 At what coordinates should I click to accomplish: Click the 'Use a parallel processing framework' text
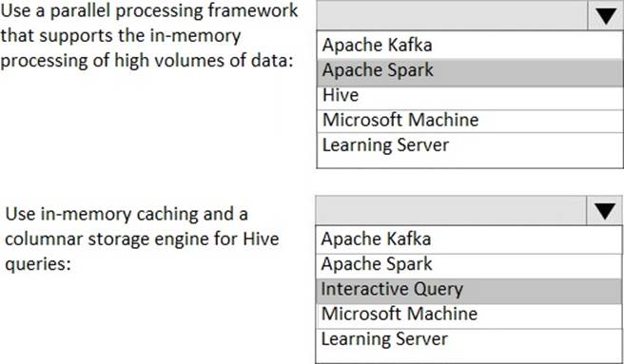click(149, 11)
